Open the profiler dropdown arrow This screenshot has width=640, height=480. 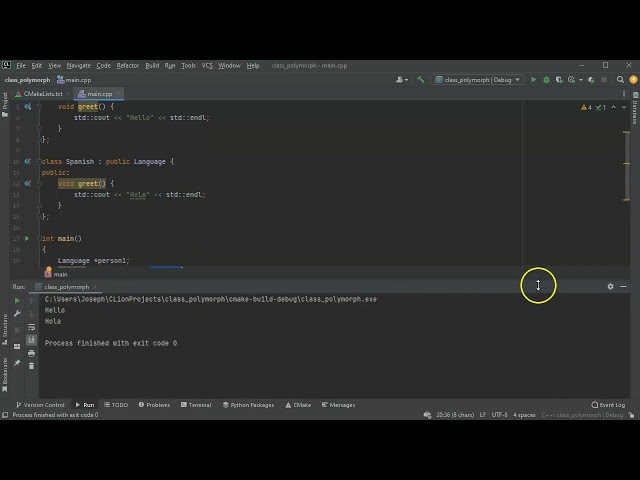click(x=580, y=80)
